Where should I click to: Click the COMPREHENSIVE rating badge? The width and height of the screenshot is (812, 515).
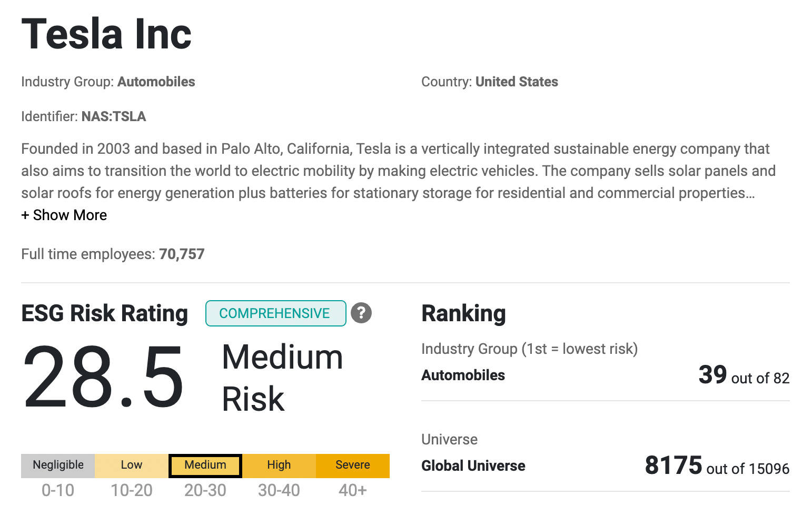(x=275, y=313)
